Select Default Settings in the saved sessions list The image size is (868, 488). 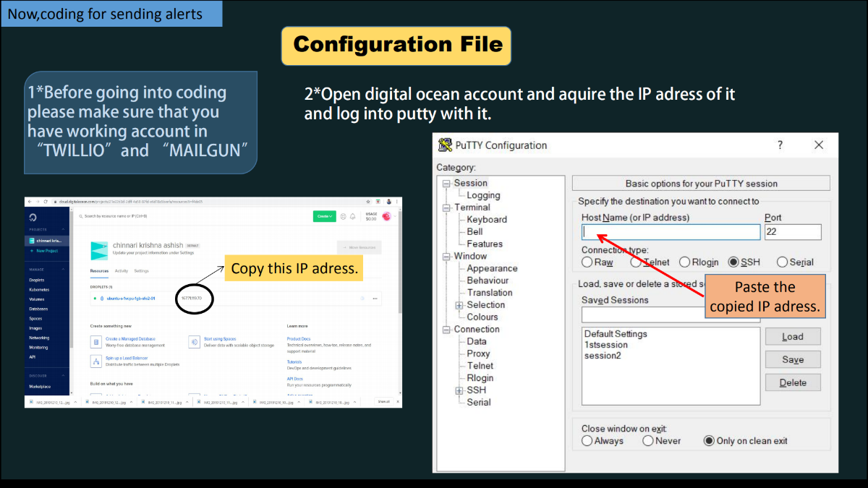click(x=616, y=334)
